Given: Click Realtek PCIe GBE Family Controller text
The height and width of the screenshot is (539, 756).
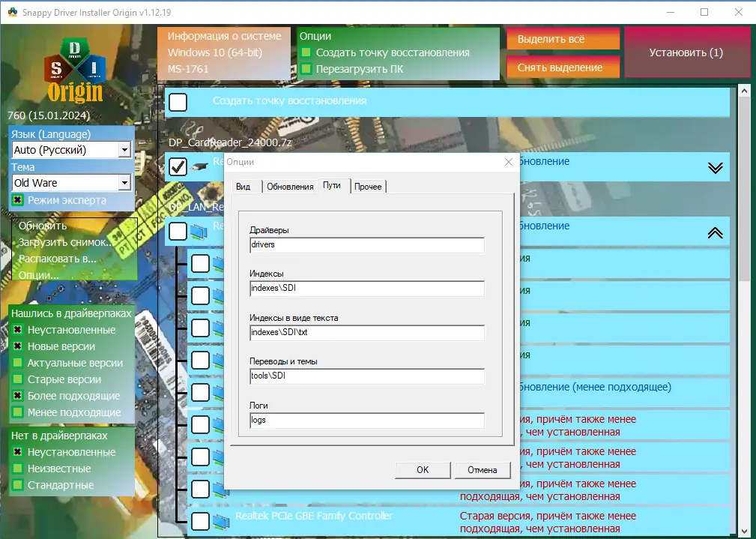Looking at the screenshot, I should coord(314,516).
